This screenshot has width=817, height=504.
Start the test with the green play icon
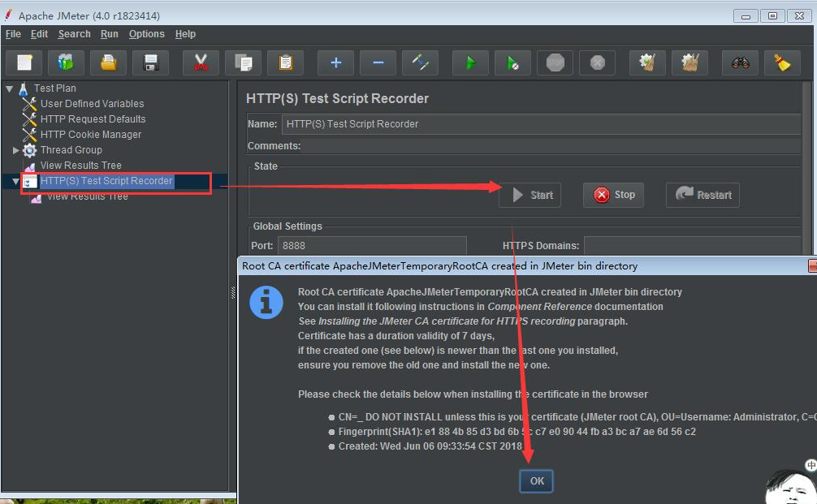click(470, 63)
